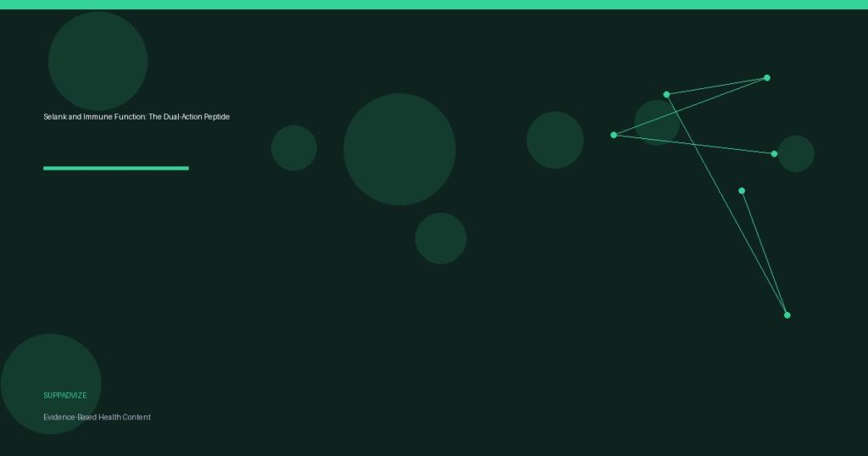Click the second-highest node in the network graphic
This screenshot has height=456, width=868.
tap(666, 94)
